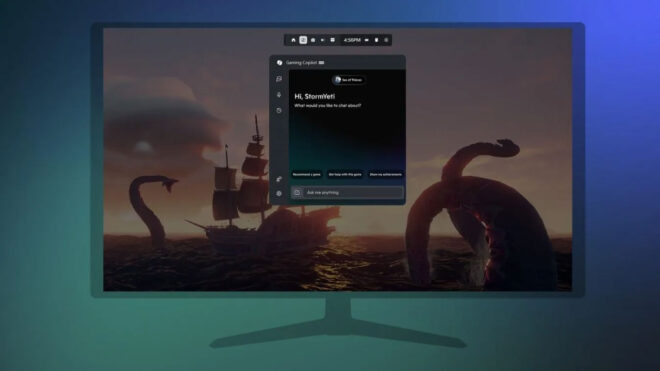
Task: Click the Hi, StormYeti greeting text
Action: pos(314,96)
